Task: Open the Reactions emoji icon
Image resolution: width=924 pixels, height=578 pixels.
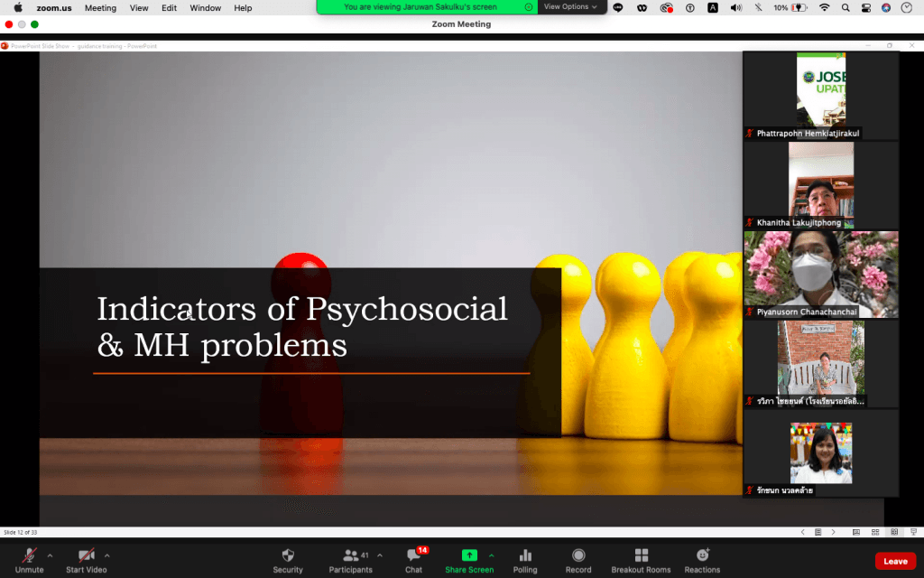Action: coord(702,555)
